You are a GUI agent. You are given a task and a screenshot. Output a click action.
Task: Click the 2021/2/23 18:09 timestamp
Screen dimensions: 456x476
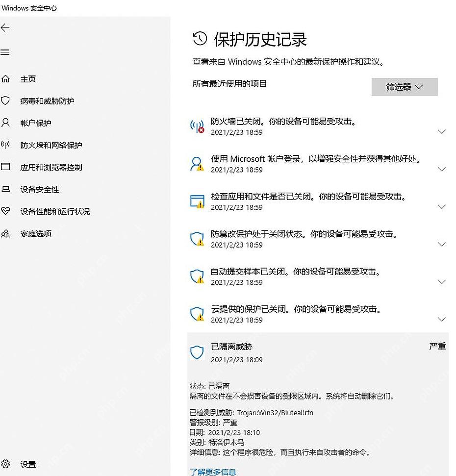tap(237, 360)
